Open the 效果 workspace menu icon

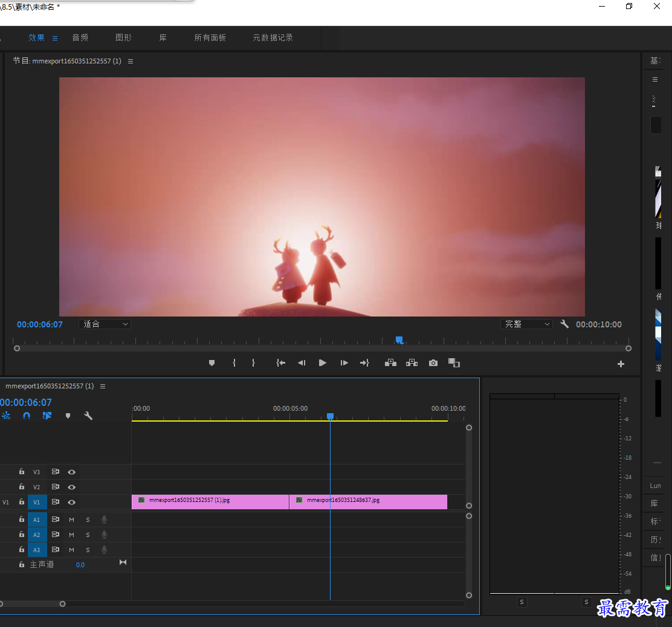click(55, 38)
